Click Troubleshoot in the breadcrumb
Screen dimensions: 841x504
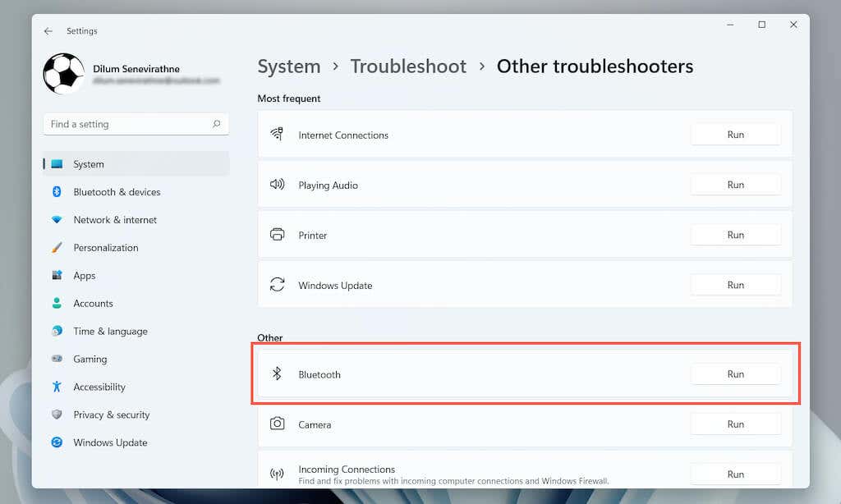click(x=408, y=66)
